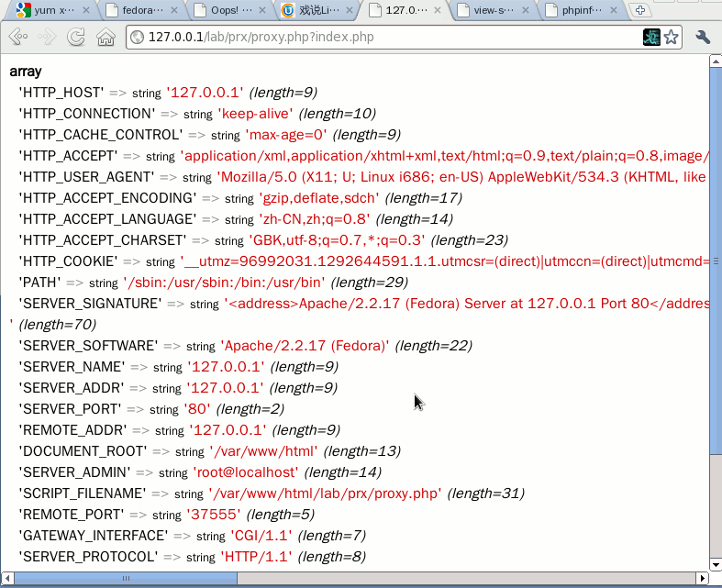Screen dimensions: 722x588
Task: Switch to the 'phpinf' tab
Action: coord(579,10)
